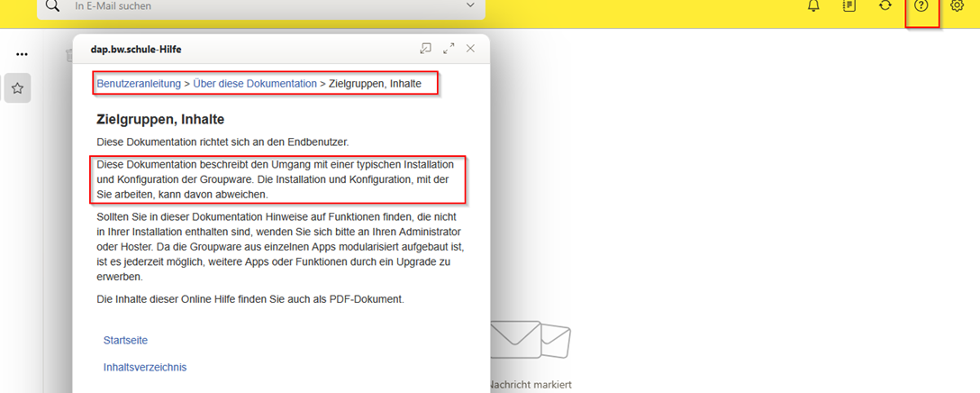Click the star favorites icon
980x393 pixels.
pyautogui.click(x=18, y=88)
